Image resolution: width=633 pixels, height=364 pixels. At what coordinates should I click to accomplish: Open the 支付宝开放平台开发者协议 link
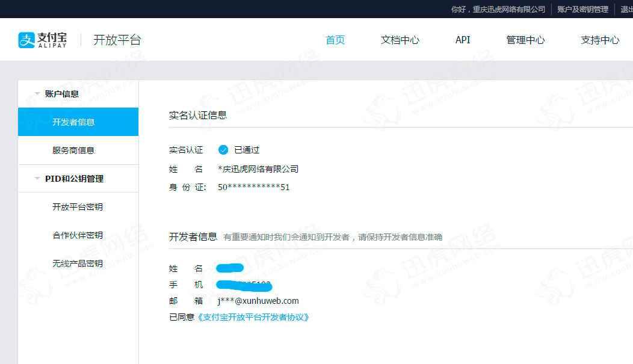click(x=253, y=317)
